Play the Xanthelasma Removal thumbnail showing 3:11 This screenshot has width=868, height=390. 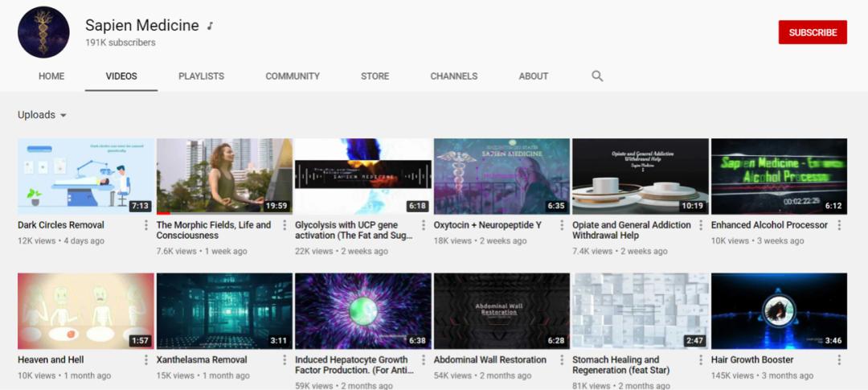[x=224, y=310]
